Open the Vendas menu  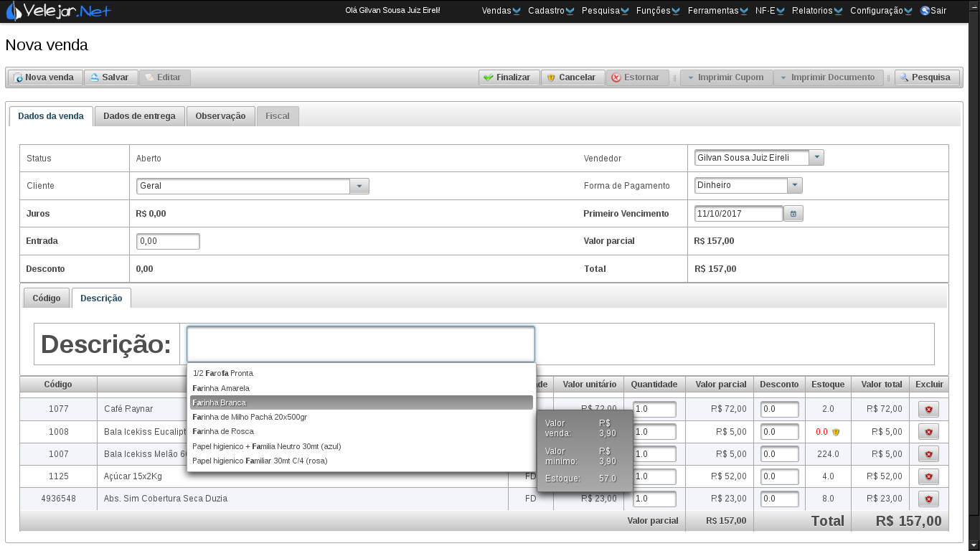501,11
